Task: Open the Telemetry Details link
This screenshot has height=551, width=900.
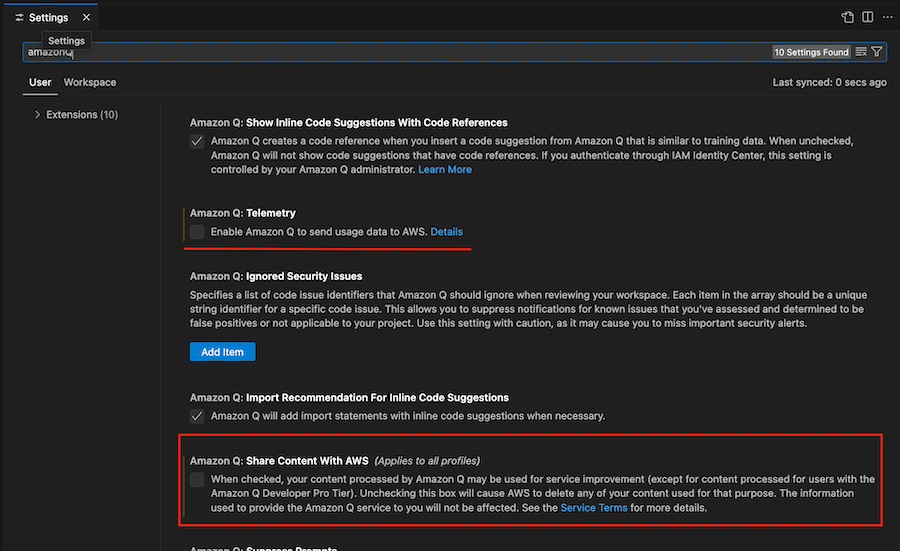Action: pyautogui.click(x=446, y=232)
